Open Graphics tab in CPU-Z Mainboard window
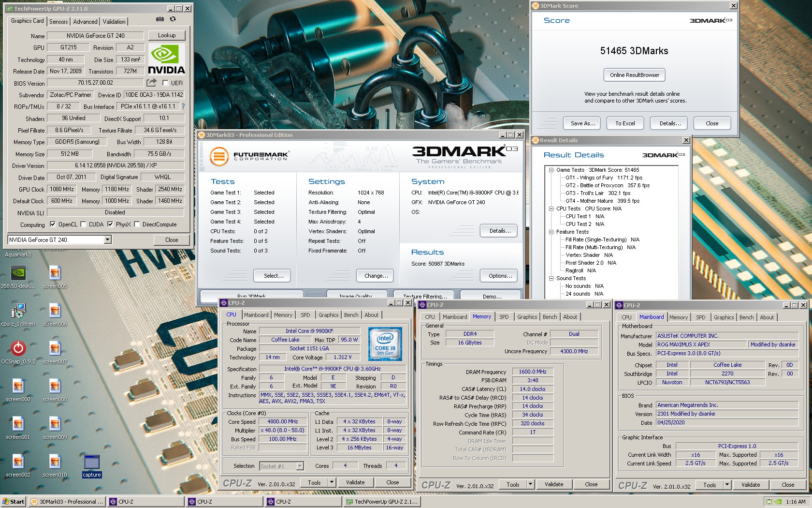This screenshot has width=812, height=508. (724, 317)
